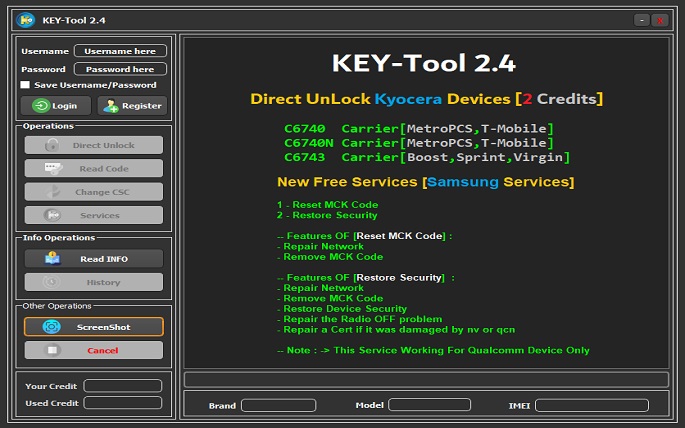Click the ScreenShot camera icon
685x428 pixels.
point(52,327)
